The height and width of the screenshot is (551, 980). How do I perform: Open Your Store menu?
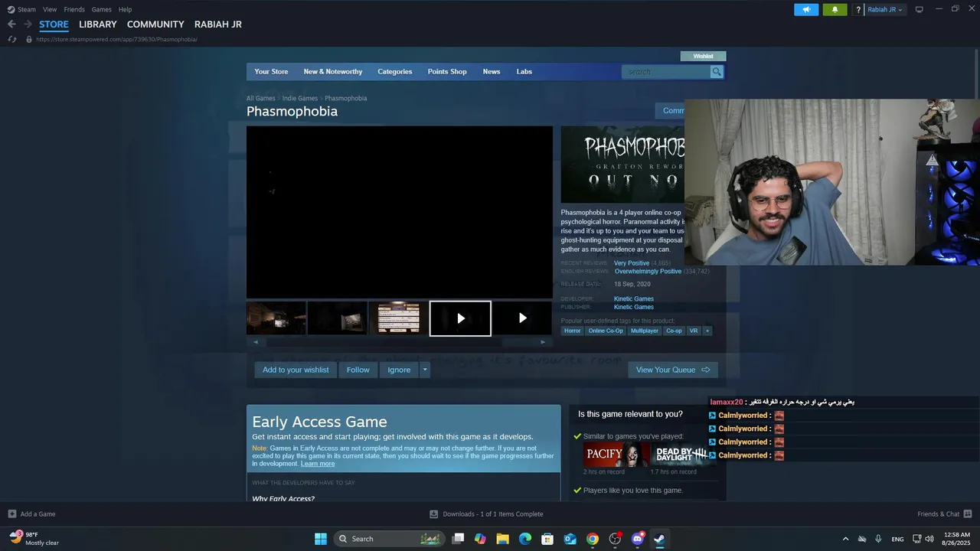click(271, 72)
